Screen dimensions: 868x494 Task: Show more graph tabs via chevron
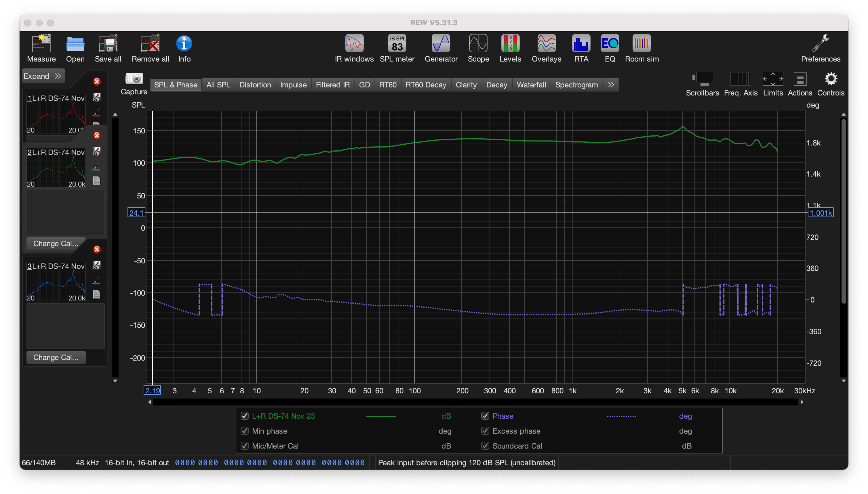point(611,85)
